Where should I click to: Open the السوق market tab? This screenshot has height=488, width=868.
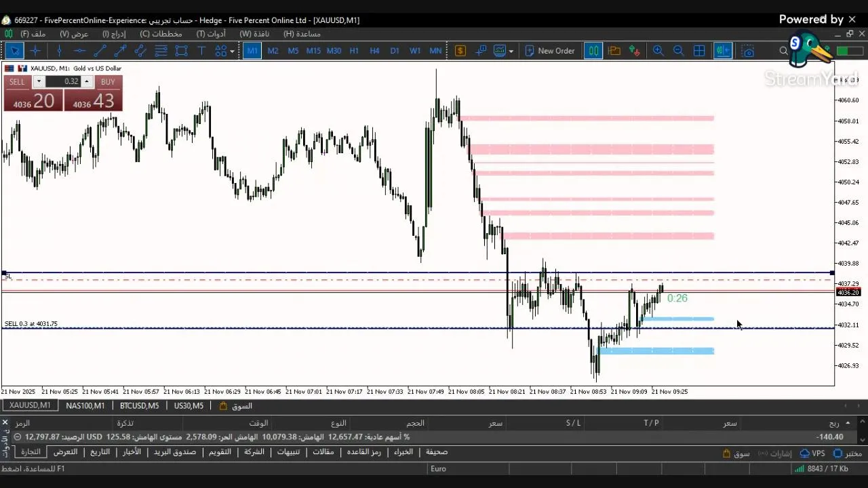(236, 406)
